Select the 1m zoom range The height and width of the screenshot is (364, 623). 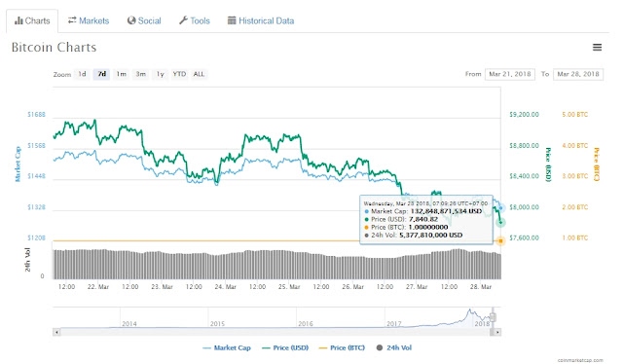[x=121, y=74]
